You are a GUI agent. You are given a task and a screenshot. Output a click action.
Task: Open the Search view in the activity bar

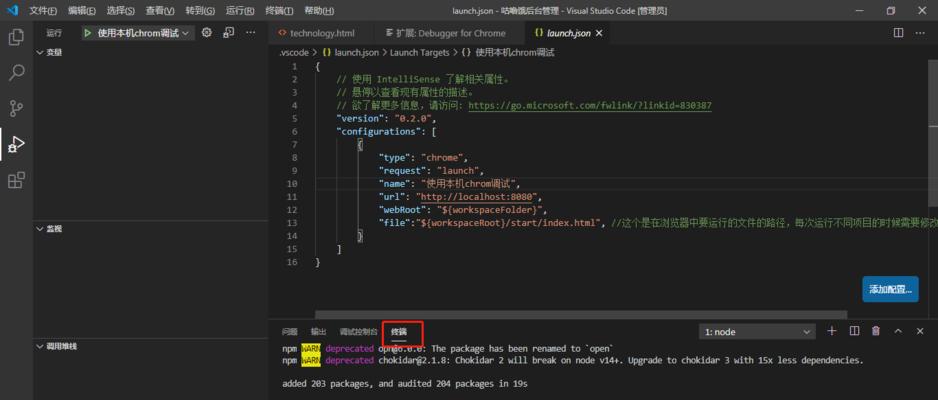(x=16, y=73)
